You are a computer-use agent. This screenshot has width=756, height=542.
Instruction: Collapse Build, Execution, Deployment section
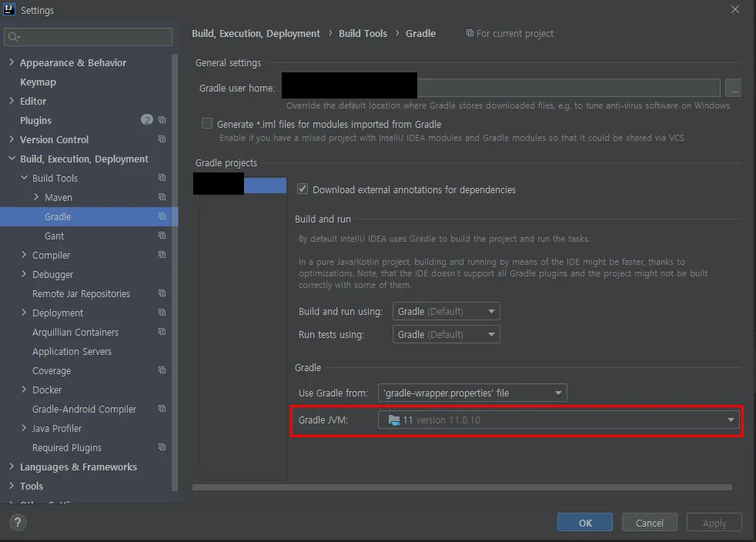(12, 159)
